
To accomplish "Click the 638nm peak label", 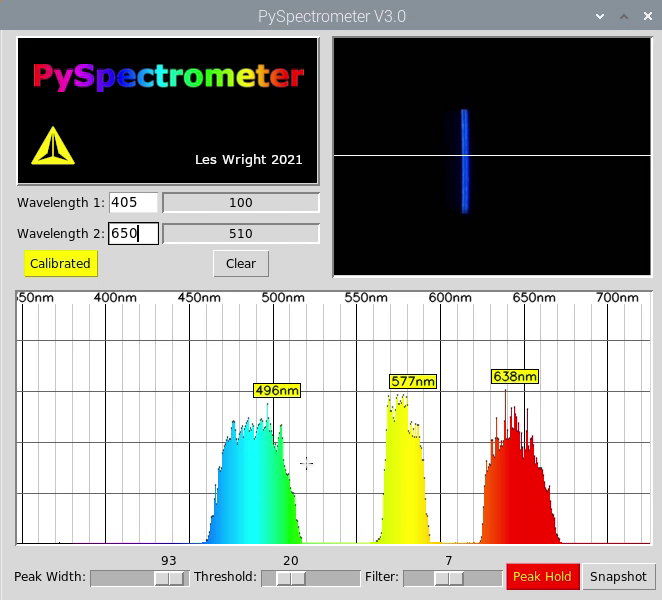I will (x=515, y=376).
